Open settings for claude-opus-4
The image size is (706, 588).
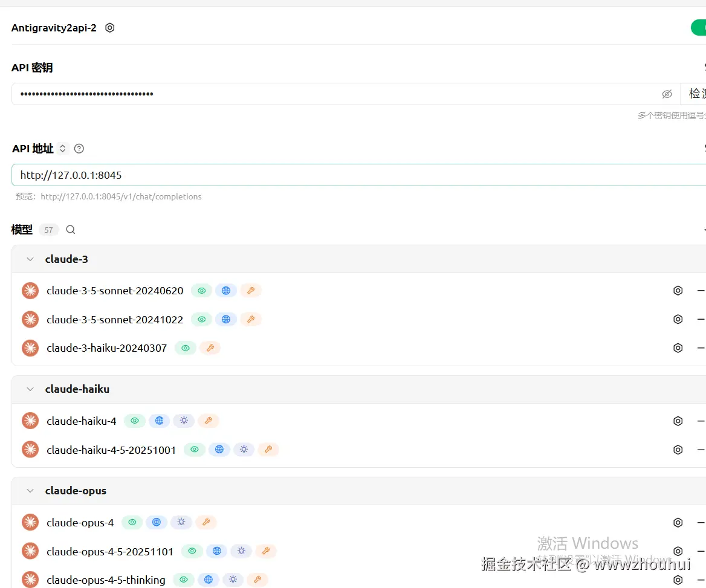(x=678, y=523)
